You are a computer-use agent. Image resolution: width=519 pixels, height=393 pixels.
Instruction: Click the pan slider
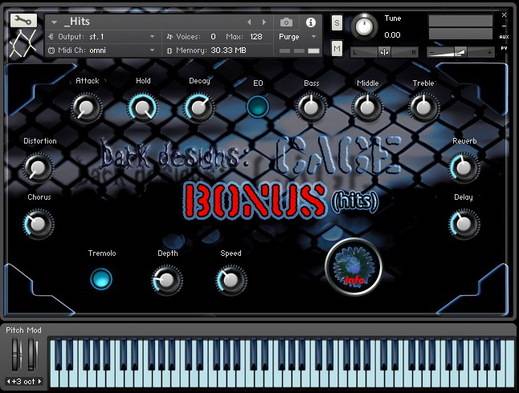click(x=384, y=52)
